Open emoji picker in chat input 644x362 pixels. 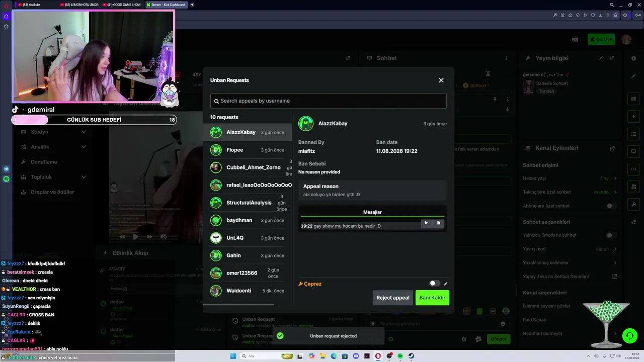click(x=503, y=324)
